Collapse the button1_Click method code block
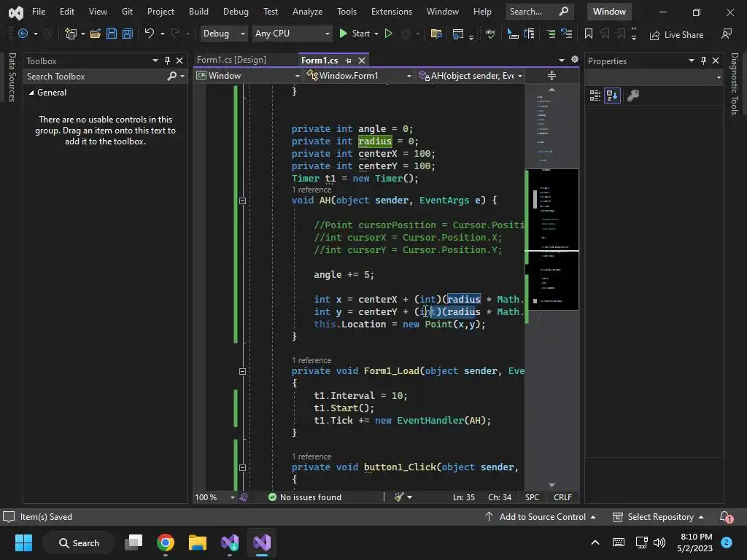The image size is (747, 560). pos(242,467)
